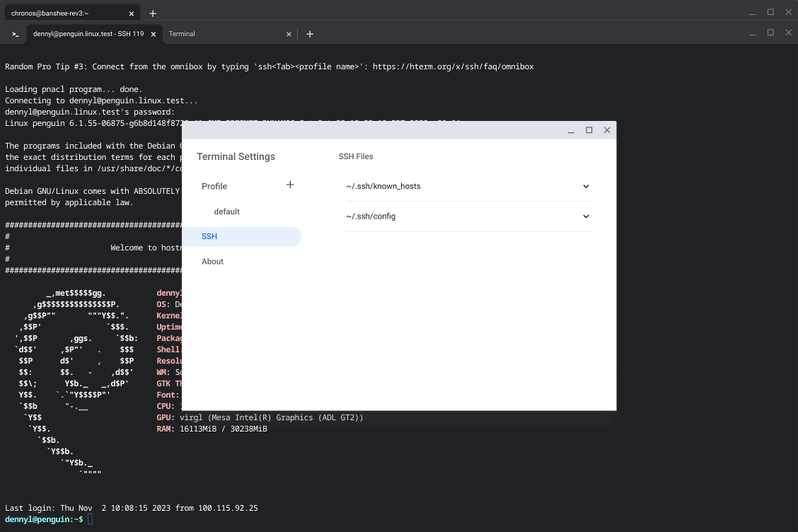This screenshot has width=798, height=532.
Task: Click the terminal prompt app icon
Action: point(16,34)
